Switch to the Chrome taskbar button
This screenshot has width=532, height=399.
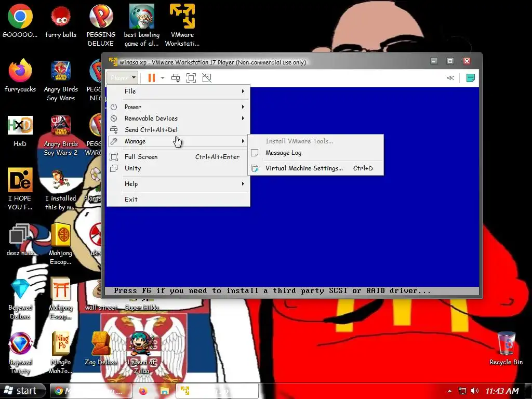click(x=91, y=391)
